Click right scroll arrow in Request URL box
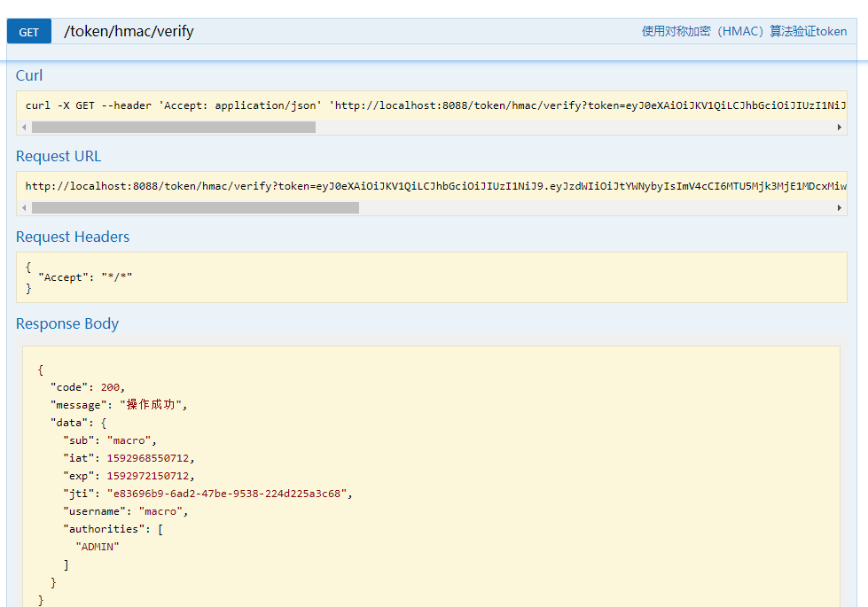868x607 pixels. coord(840,208)
